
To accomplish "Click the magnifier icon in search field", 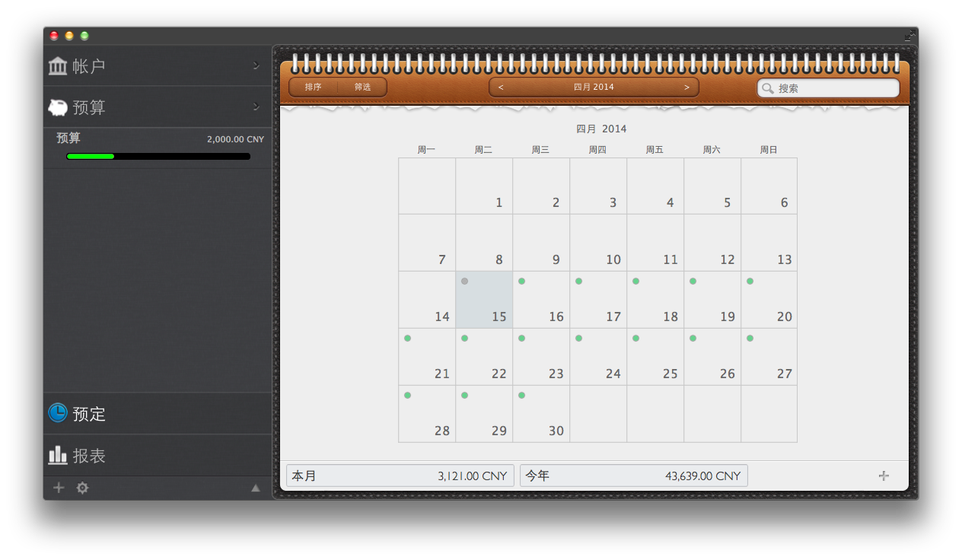I will pos(767,88).
